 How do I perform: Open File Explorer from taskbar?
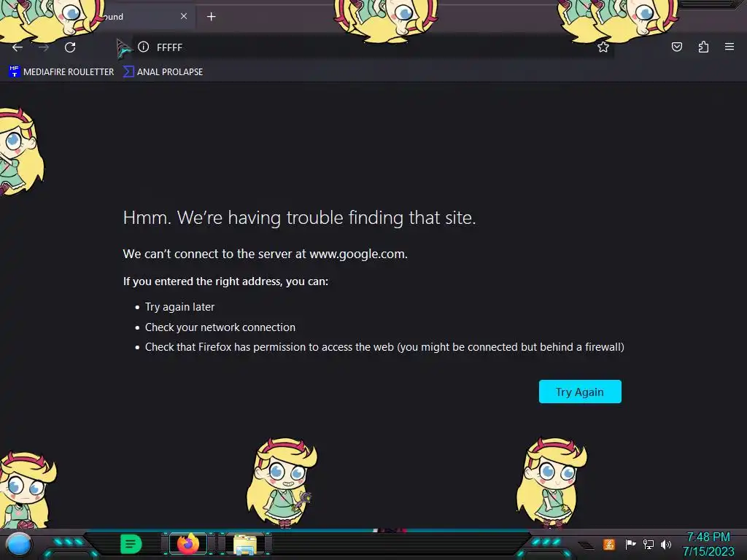[x=245, y=544]
